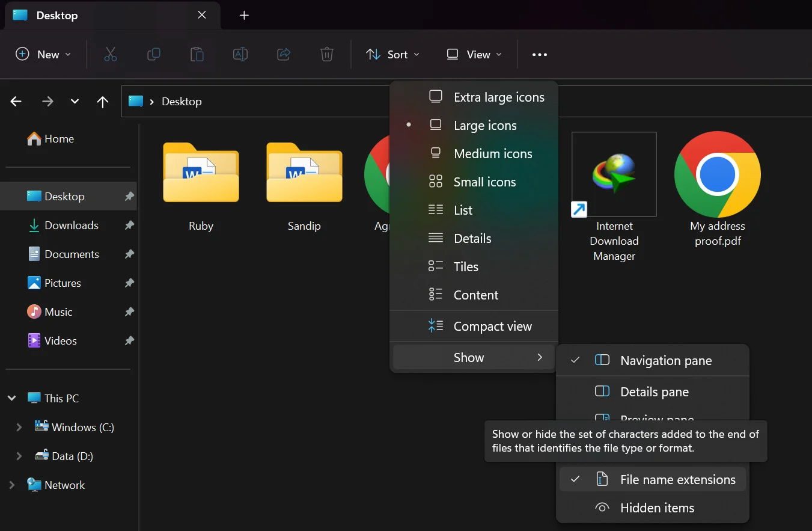Image resolution: width=812 pixels, height=531 pixels.
Task: Toggle the Navigation pane option
Action: 653,361
